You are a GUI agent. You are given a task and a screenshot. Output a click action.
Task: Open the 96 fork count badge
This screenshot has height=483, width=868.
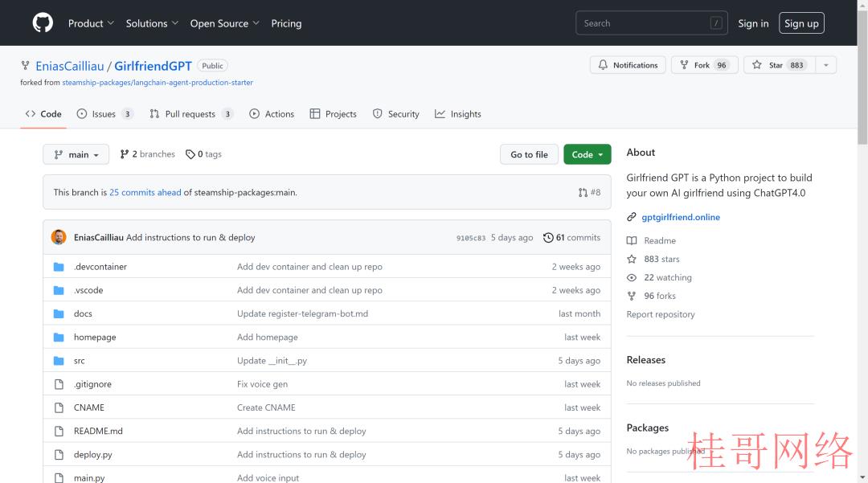(x=721, y=65)
